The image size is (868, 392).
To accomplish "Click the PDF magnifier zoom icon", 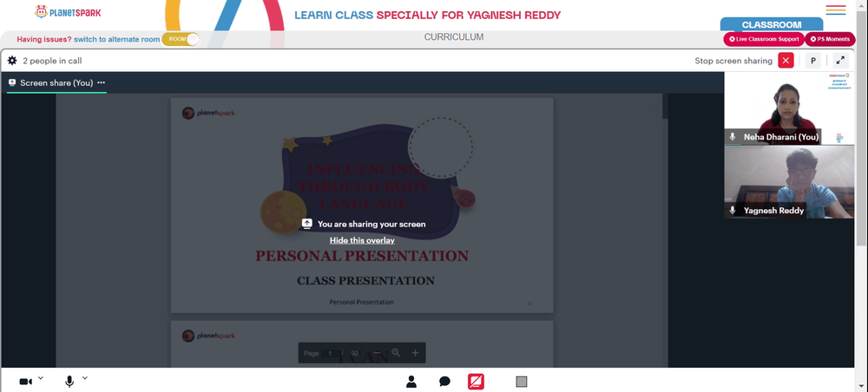I will pos(396,353).
